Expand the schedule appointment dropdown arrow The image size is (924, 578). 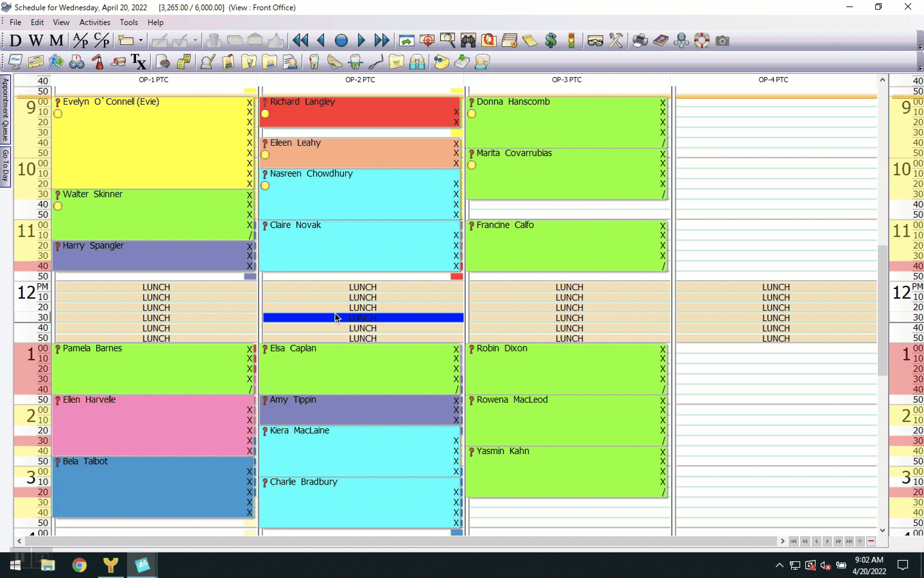pyautogui.click(x=141, y=40)
